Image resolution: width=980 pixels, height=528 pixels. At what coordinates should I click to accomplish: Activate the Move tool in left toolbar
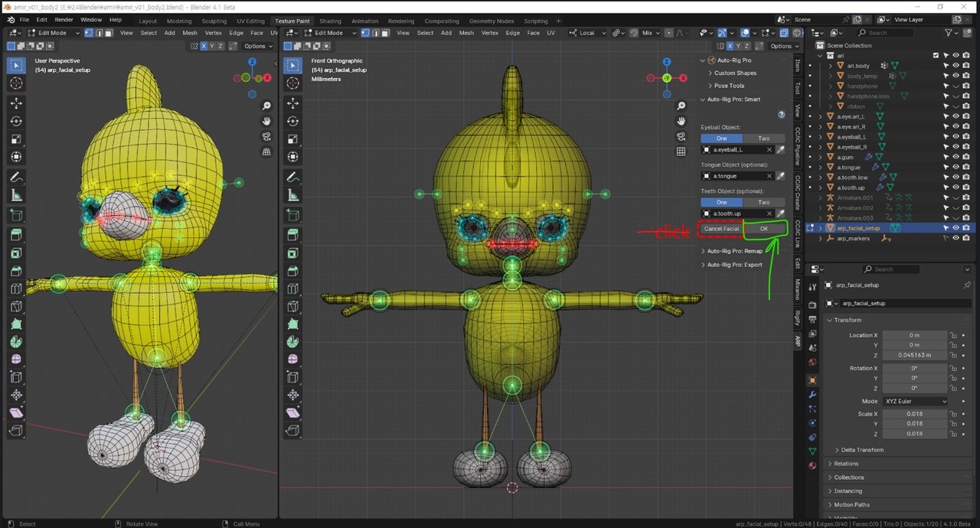[16, 103]
